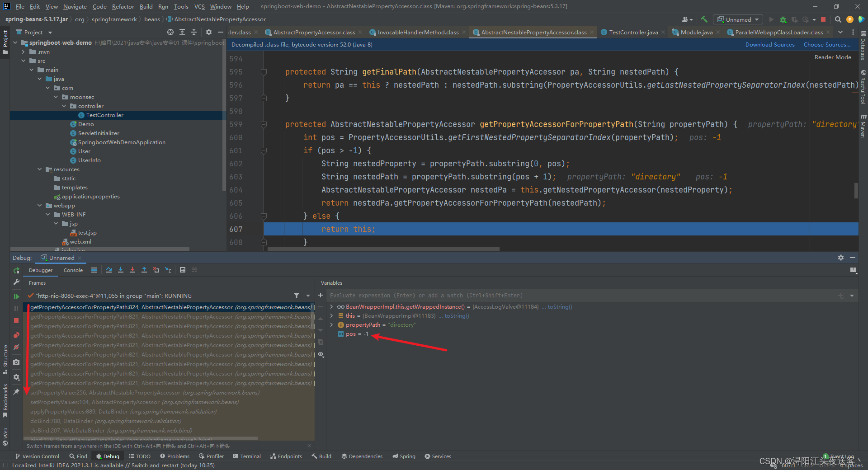This screenshot has width=868, height=470.
Task: Toggle fold marker at line 599
Action: (x=264, y=124)
